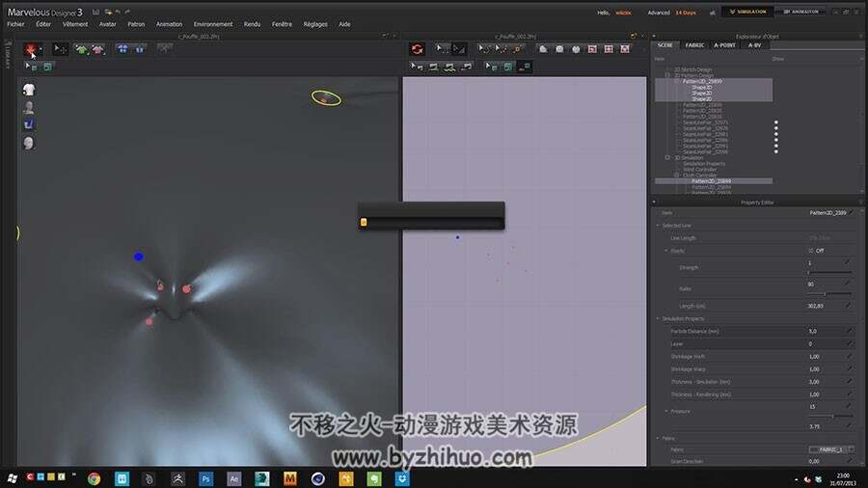Collapse the 3D Simulation tree node
This screenshot has height=488, width=868.
point(667,158)
